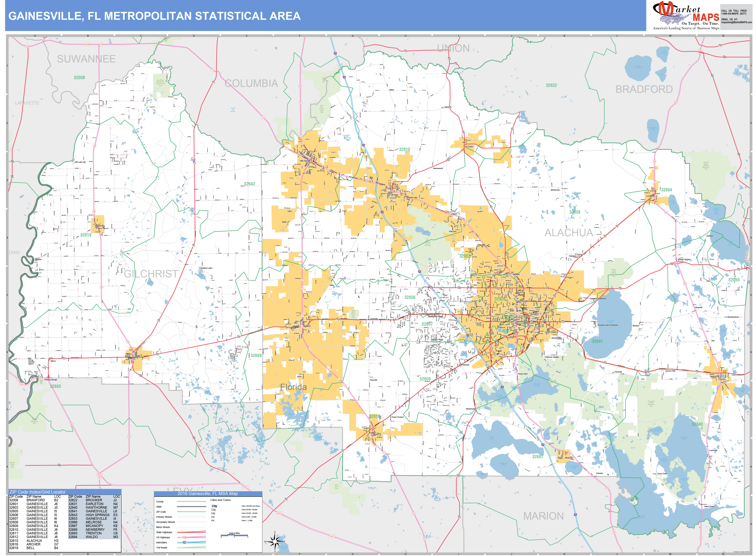Click the County boundary line symbol in legend
Viewport: 756px width, 556px height.
click(191, 501)
